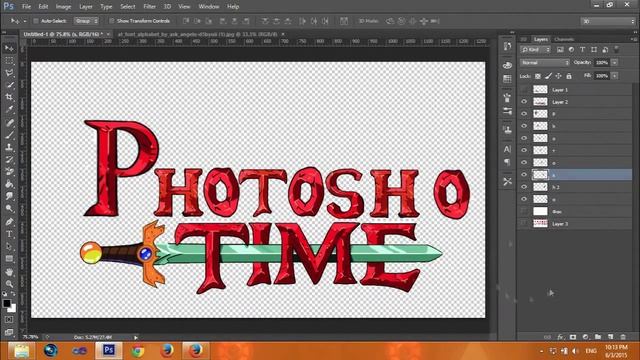Image resolution: width=640 pixels, height=360 pixels.
Task: Show hidden Layer 3
Action: click(x=524, y=223)
